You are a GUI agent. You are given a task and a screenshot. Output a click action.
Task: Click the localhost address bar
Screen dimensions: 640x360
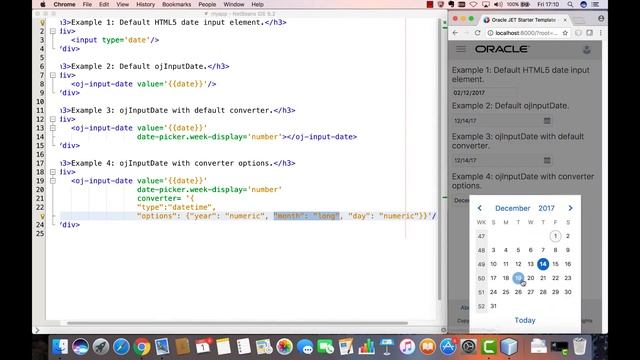[527, 33]
